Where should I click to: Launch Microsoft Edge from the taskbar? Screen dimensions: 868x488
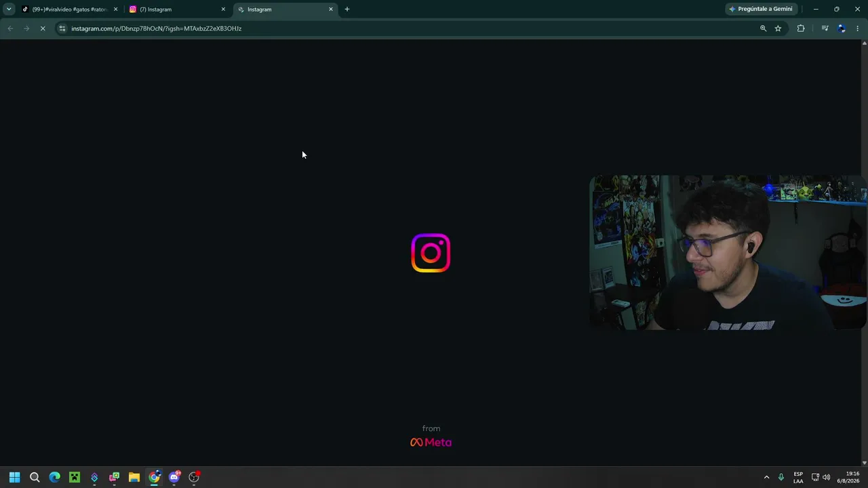click(x=54, y=477)
